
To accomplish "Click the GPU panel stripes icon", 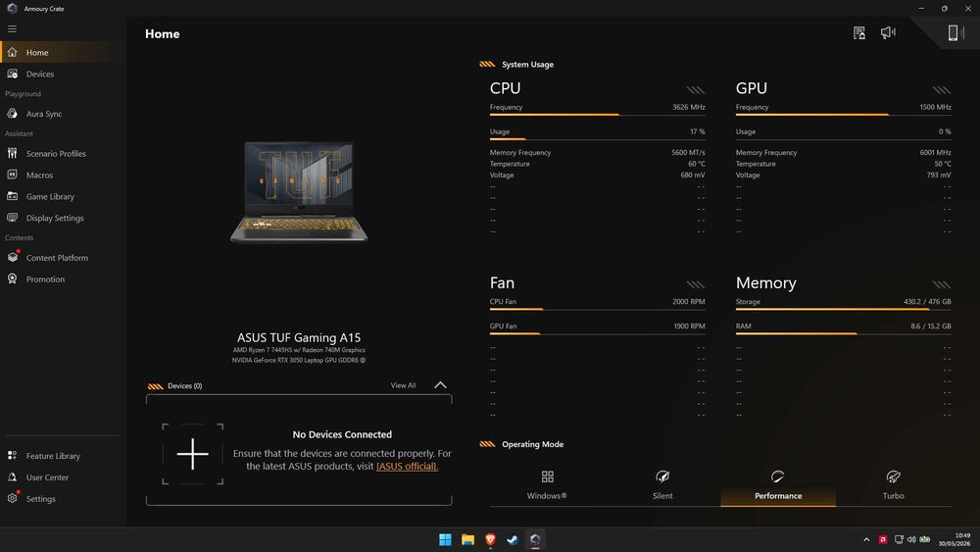I will tap(941, 90).
